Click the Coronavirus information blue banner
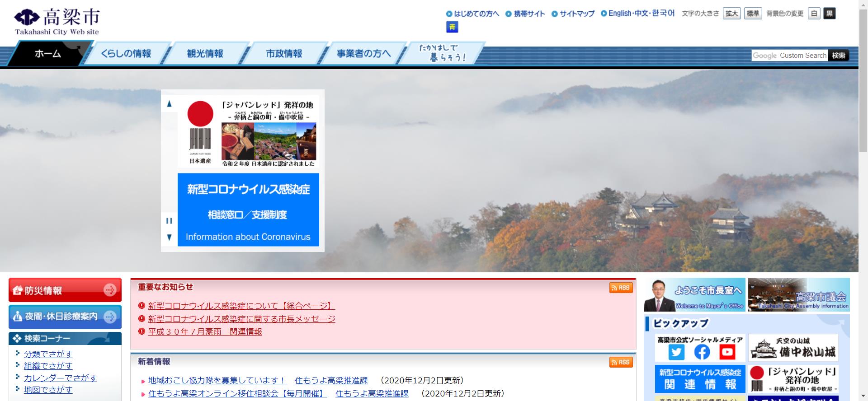The height and width of the screenshot is (401, 868). 248,210
